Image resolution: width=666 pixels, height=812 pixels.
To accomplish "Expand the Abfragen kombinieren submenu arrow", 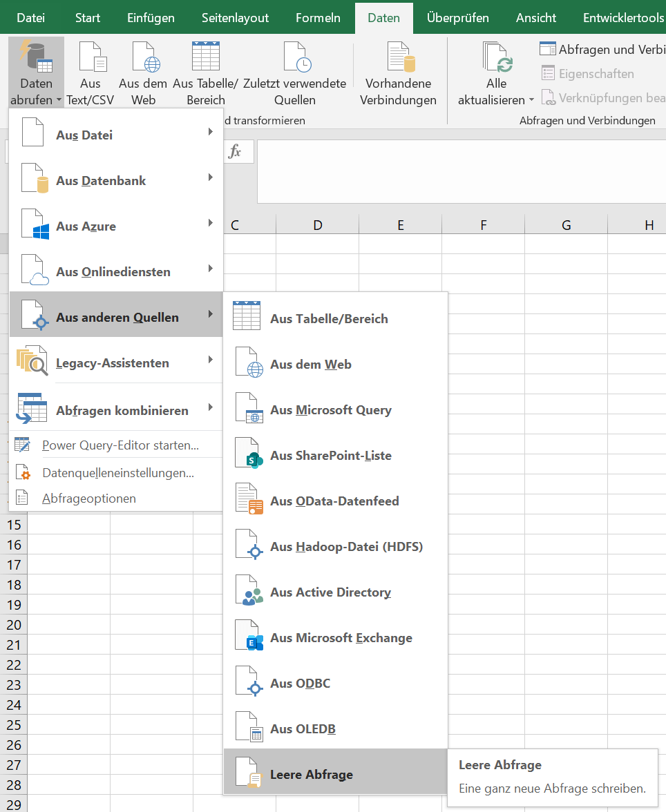I will 211,407.
